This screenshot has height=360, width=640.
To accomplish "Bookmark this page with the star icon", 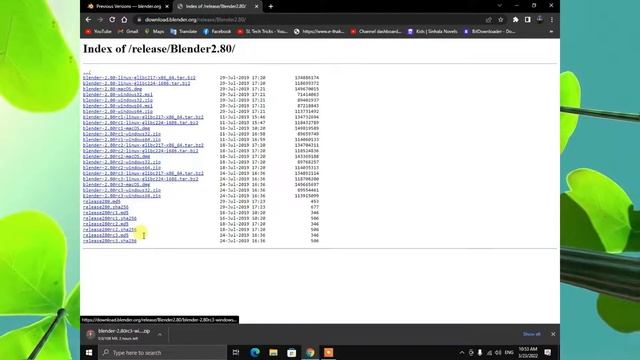I will pos(501,20).
